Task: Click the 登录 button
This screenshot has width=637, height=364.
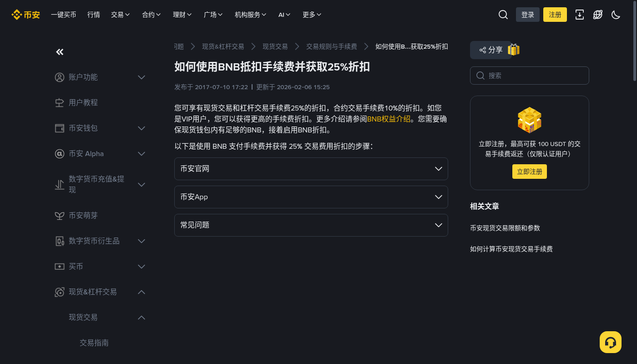Action: coord(528,15)
